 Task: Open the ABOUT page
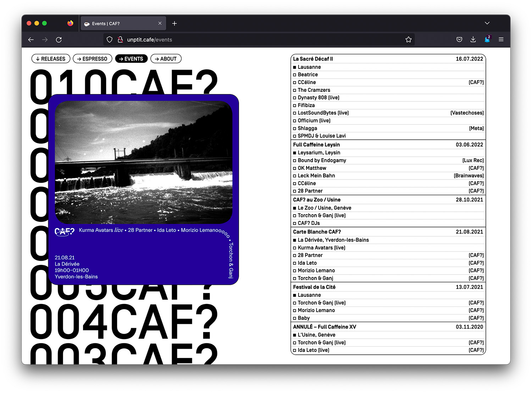pos(166,59)
